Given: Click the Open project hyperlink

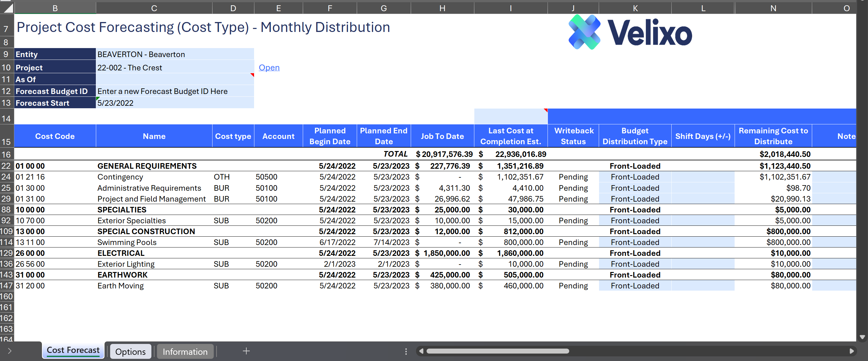Looking at the screenshot, I should (269, 68).
